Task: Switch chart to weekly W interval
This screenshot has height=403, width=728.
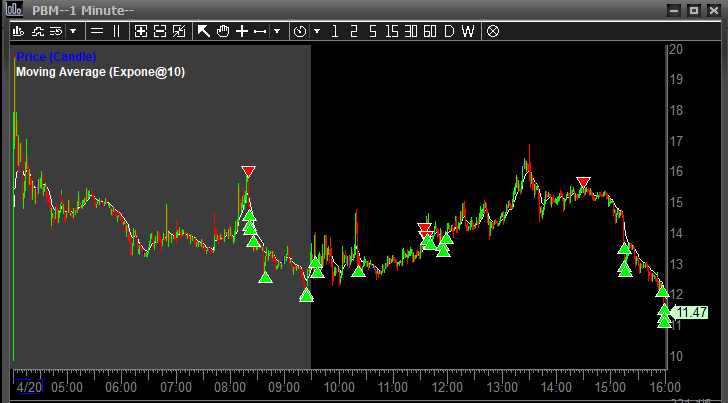Action: [468, 32]
